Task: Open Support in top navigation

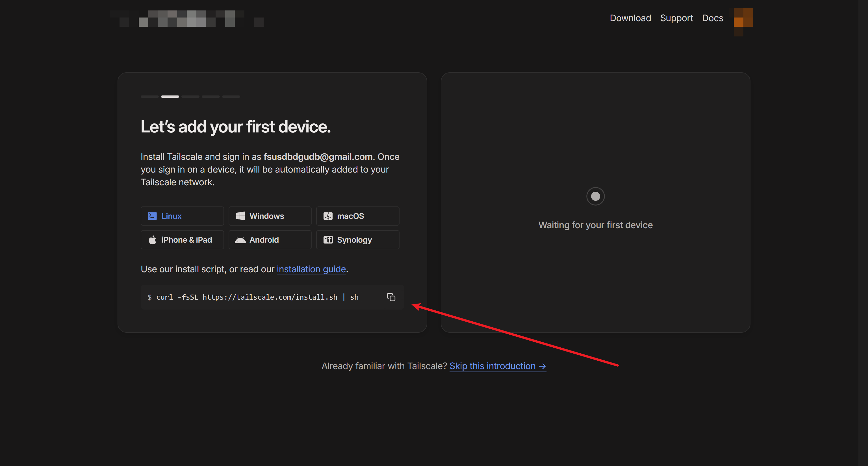Action: pyautogui.click(x=676, y=18)
